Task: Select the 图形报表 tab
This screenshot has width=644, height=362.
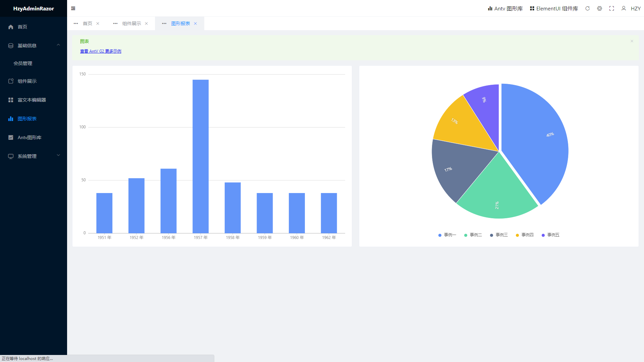Action: (181, 23)
